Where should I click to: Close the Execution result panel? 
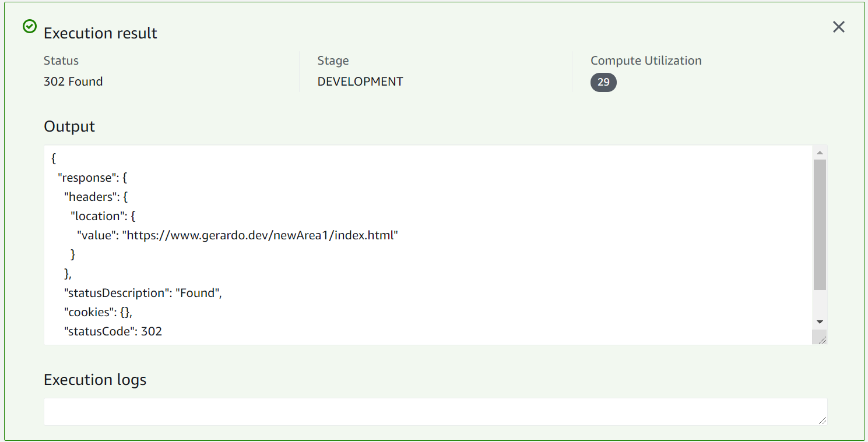tap(838, 27)
